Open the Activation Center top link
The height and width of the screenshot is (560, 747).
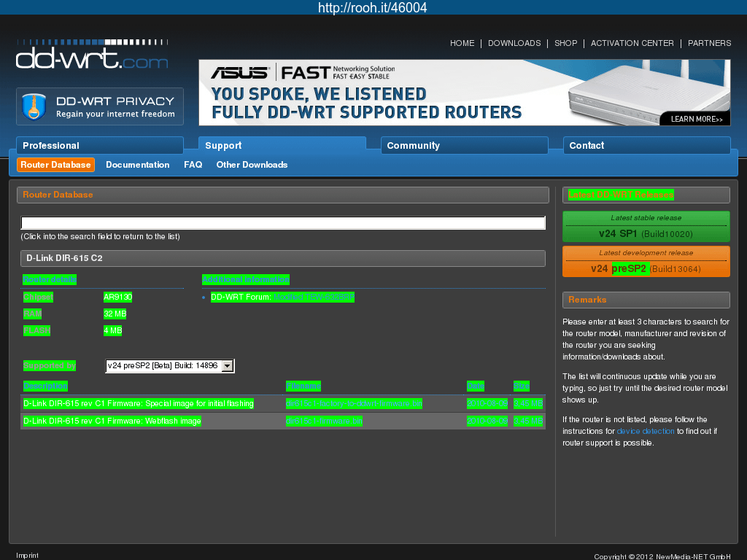(x=632, y=43)
